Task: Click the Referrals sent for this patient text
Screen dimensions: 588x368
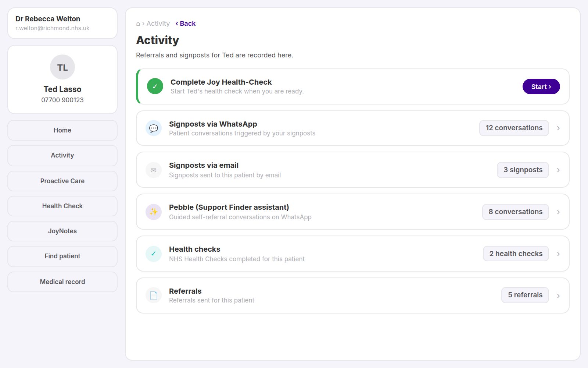Action: pyautogui.click(x=212, y=300)
